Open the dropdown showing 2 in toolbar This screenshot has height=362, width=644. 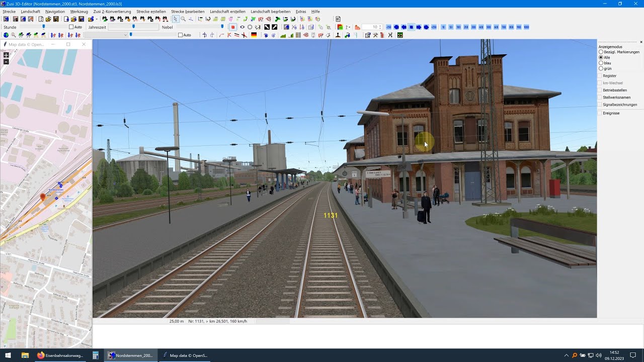click(348, 27)
